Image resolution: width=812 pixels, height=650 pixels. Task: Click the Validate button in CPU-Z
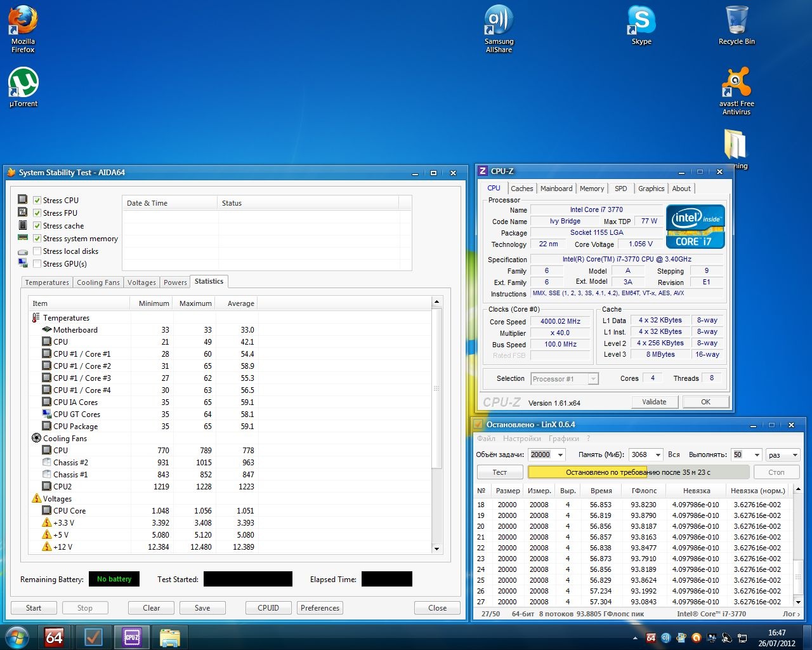(x=654, y=402)
